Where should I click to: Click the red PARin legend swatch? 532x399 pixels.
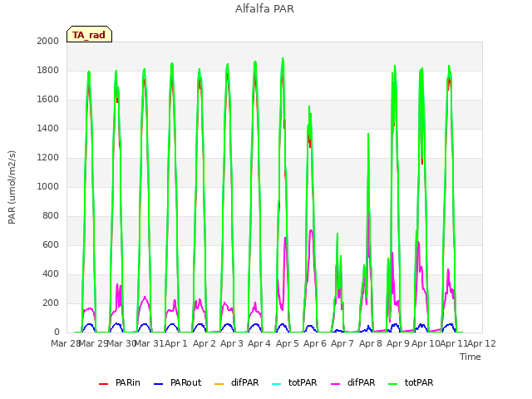[103, 384]
